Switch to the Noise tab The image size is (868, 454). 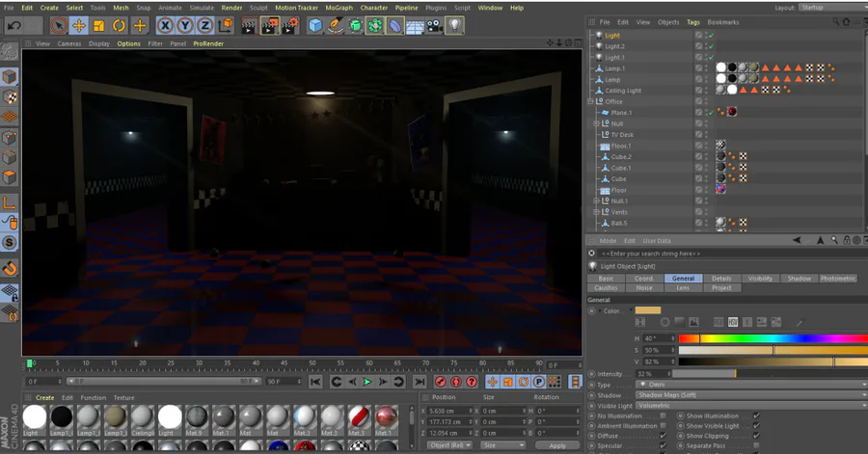click(x=644, y=288)
